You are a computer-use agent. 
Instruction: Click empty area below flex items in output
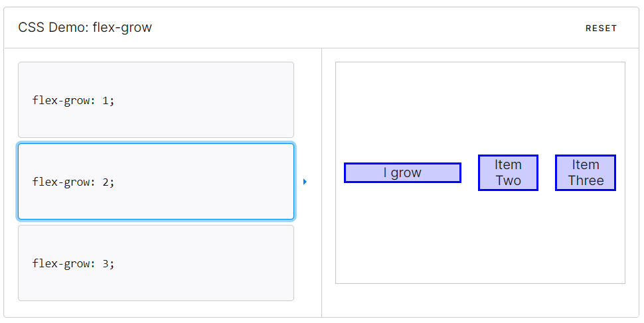[x=480, y=237]
